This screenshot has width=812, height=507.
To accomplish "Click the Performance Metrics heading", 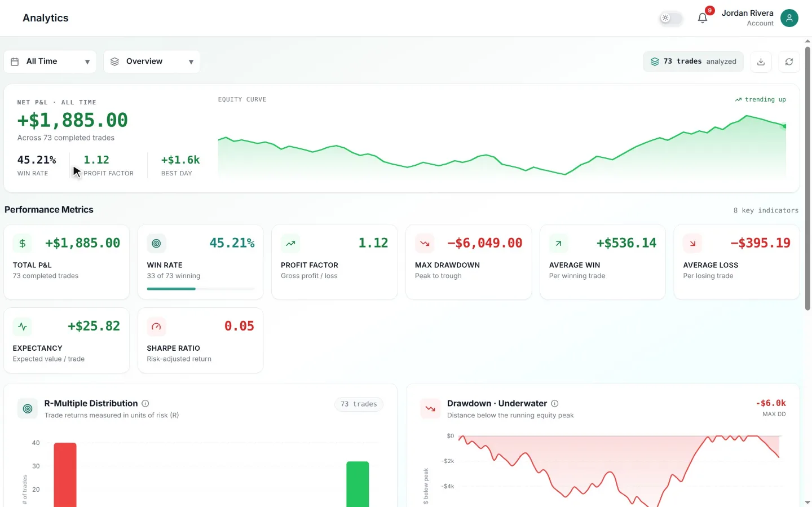I will (x=49, y=210).
